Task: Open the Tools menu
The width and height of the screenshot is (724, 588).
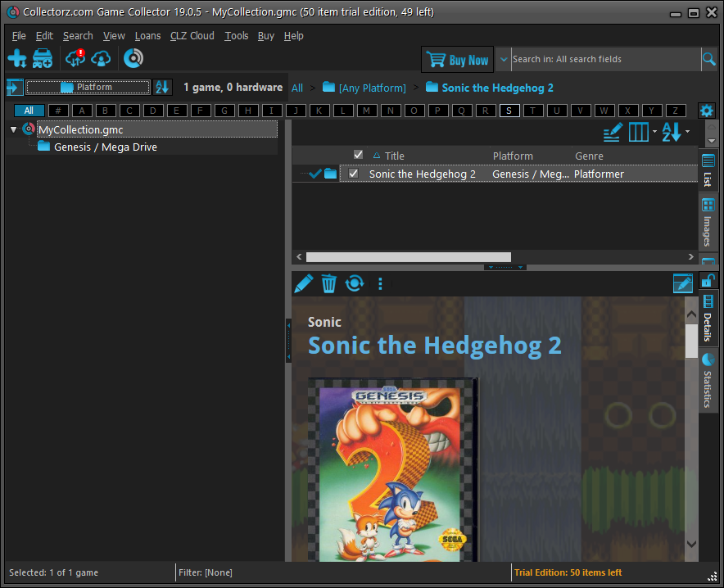Action: coord(237,35)
